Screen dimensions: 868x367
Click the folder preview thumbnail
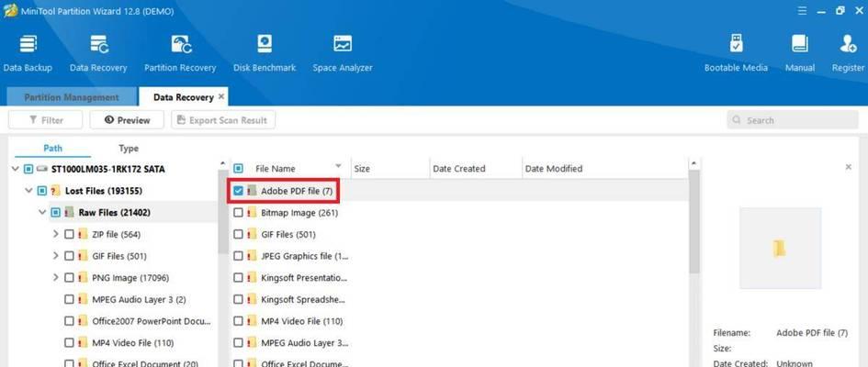(x=780, y=248)
